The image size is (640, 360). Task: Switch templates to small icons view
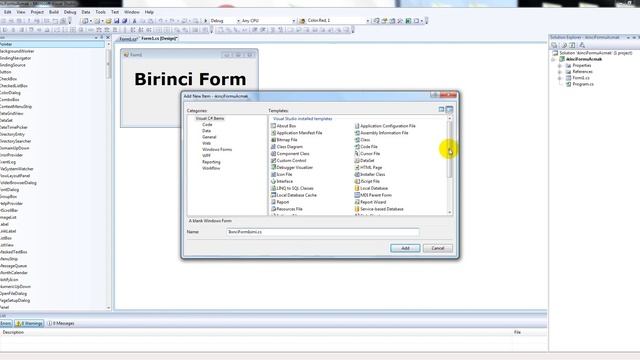pos(449,109)
